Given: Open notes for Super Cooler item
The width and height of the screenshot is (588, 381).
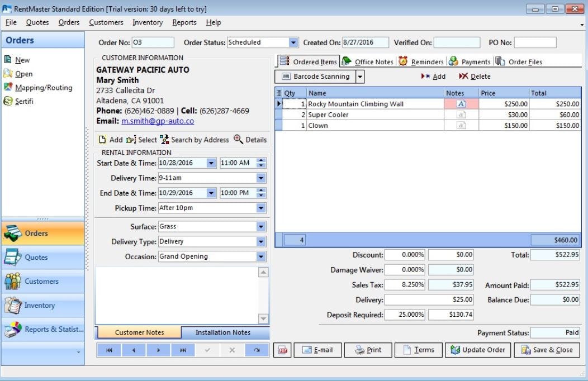Looking at the screenshot, I should (x=461, y=115).
